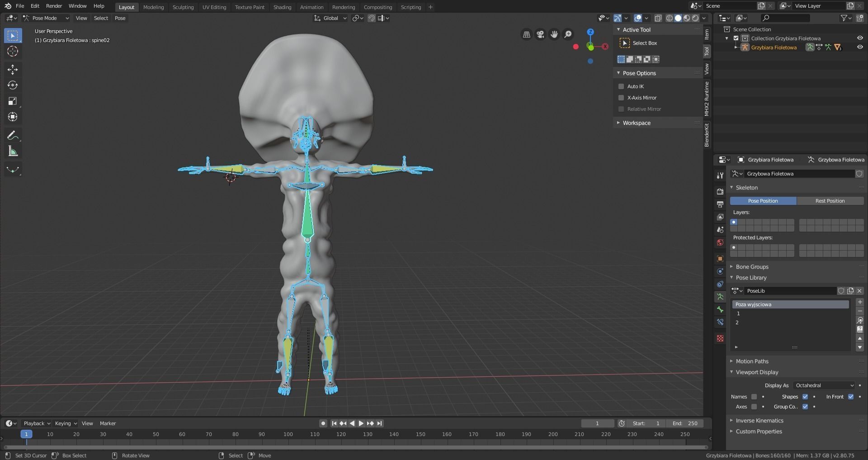
Task: Switch to the Sculpting workspace tab
Action: click(183, 7)
